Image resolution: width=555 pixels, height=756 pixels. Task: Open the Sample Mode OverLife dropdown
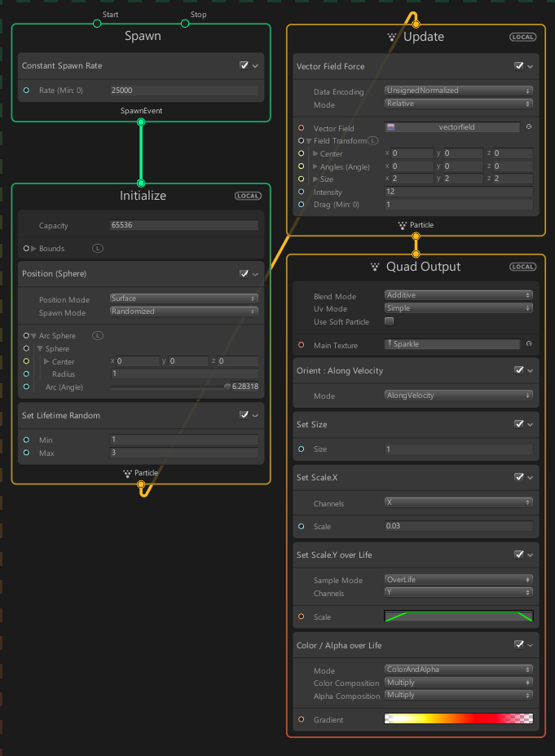(x=459, y=580)
